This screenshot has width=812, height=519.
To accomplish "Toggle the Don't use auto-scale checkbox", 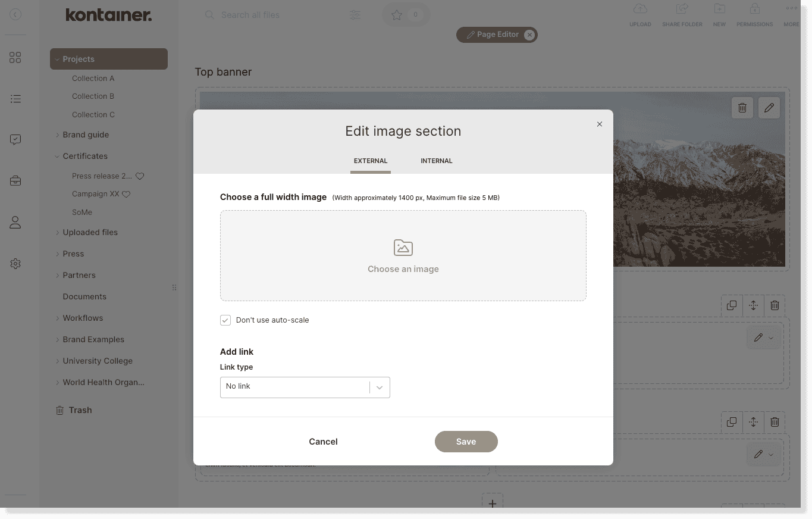I will coord(225,320).
